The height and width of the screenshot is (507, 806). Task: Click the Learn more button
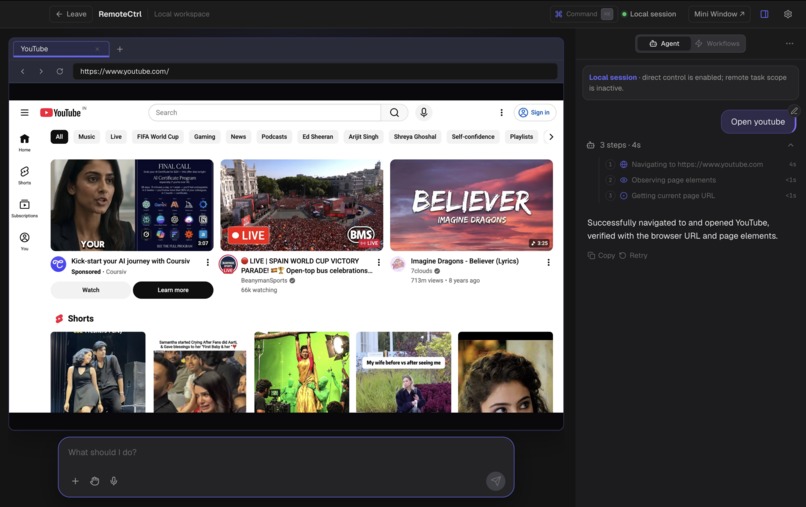point(173,290)
